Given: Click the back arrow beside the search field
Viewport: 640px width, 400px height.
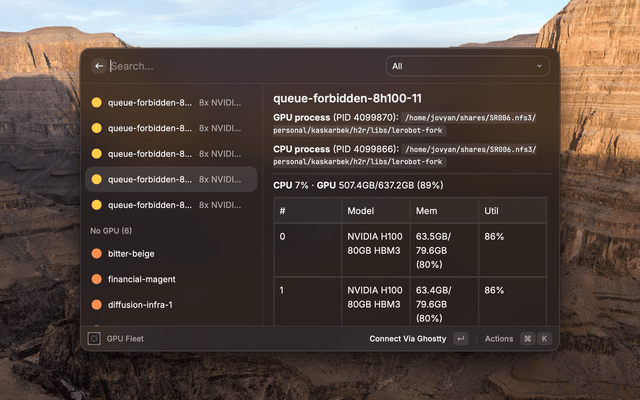Looking at the screenshot, I should 98,66.
